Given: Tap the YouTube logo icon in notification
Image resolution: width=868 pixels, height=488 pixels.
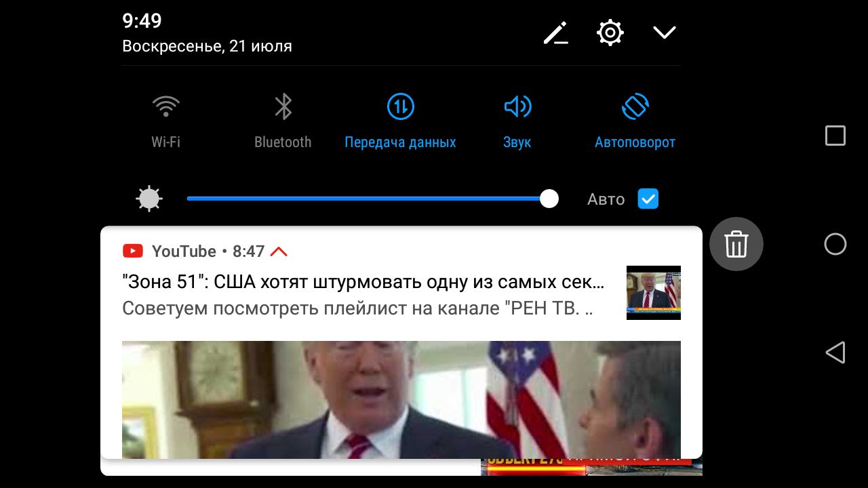Looking at the screenshot, I should point(132,251).
